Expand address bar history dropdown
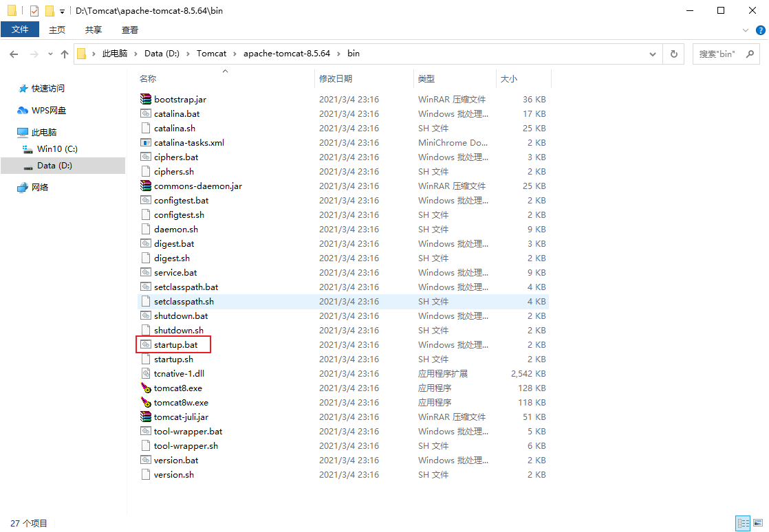 (x=653, y=54)
